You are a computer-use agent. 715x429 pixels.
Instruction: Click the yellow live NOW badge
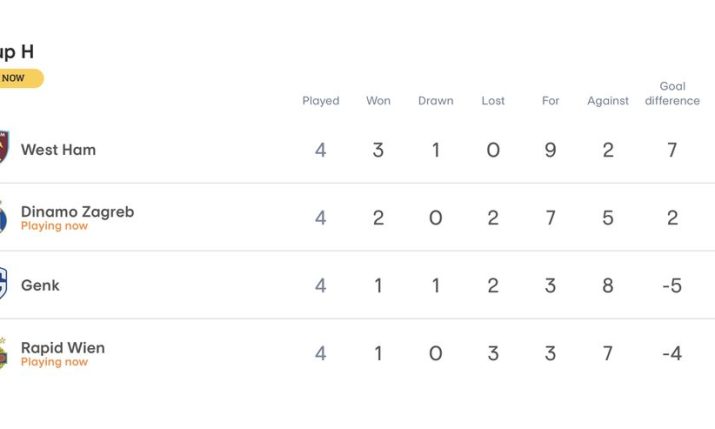[18, 78]
